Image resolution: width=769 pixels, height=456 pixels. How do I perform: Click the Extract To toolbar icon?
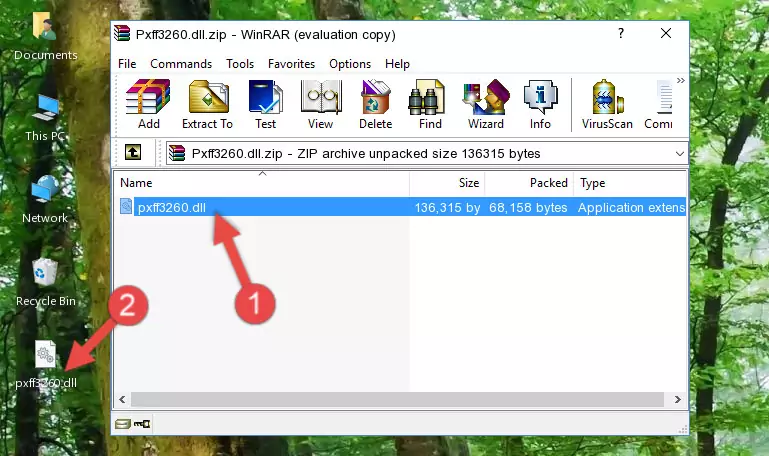coord(207,104)
